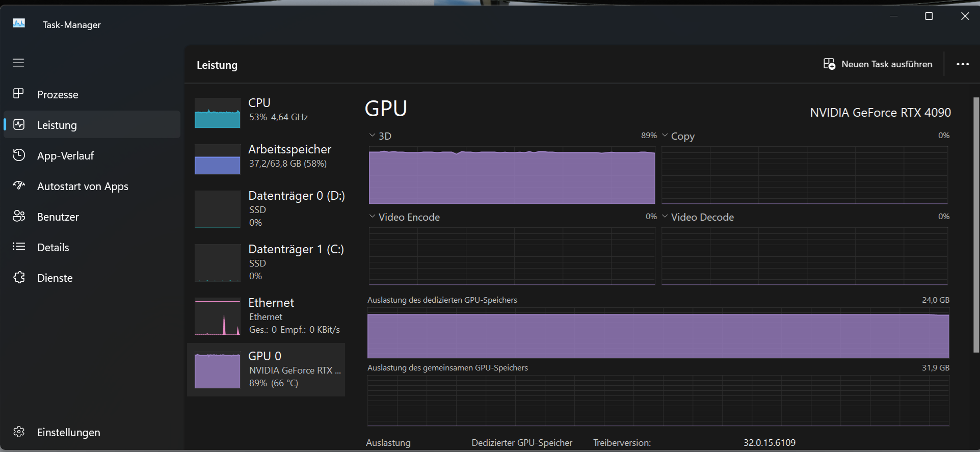The image size is (980, 452).
Task: Select Datenträger 0 (D:) item
Action: pyautogui.click(x=266, y=209)
